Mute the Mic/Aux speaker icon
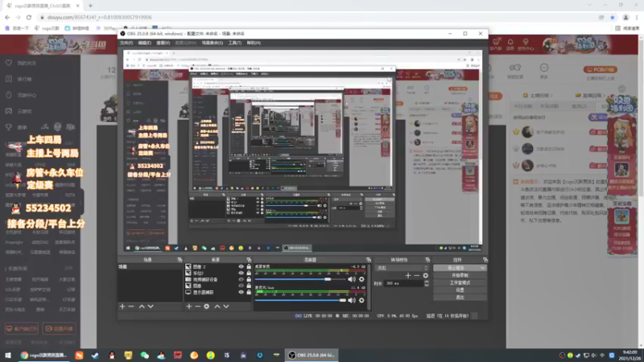Viewport: 644px width, 362px height. pyautogui.click(x=352, y=300)
